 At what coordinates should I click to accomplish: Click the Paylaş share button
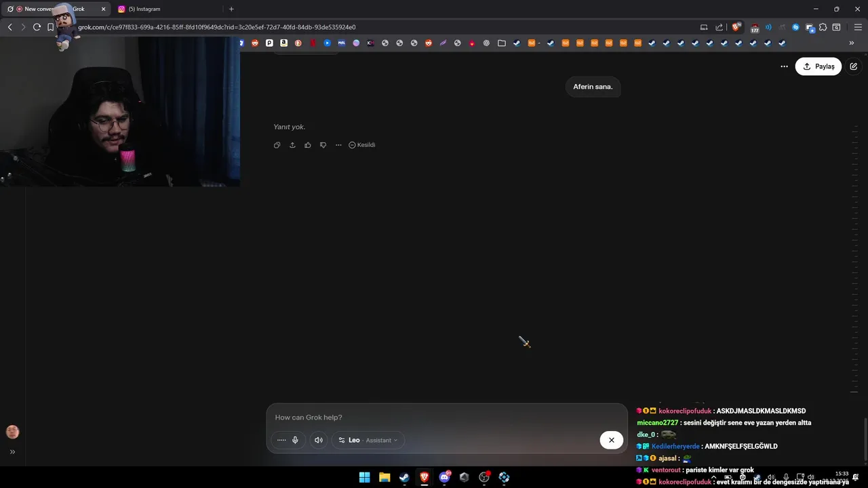818,66
